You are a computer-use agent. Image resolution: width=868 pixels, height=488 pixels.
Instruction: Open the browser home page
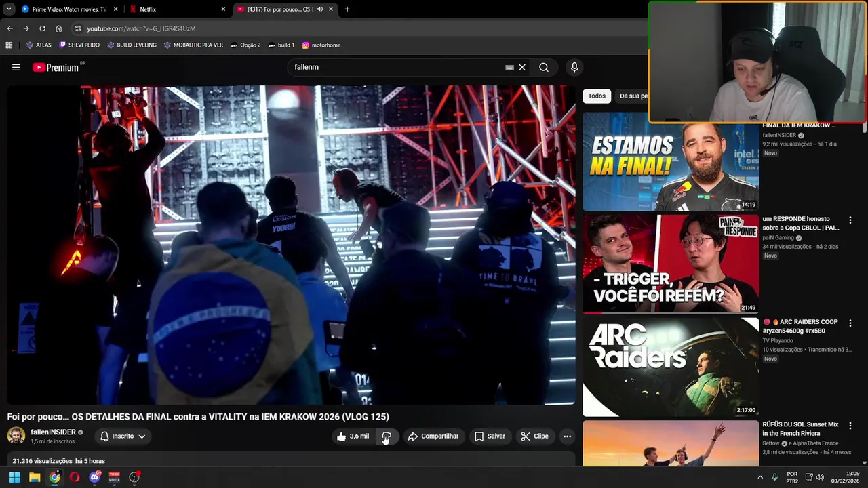pyautogui.click(x=58, y=28)
